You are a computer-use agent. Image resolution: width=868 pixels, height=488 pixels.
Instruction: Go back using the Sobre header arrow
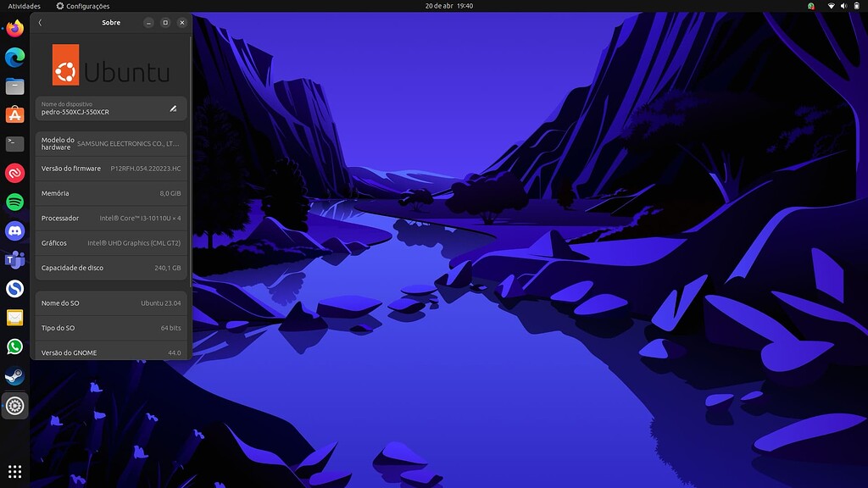pos(40,23)
